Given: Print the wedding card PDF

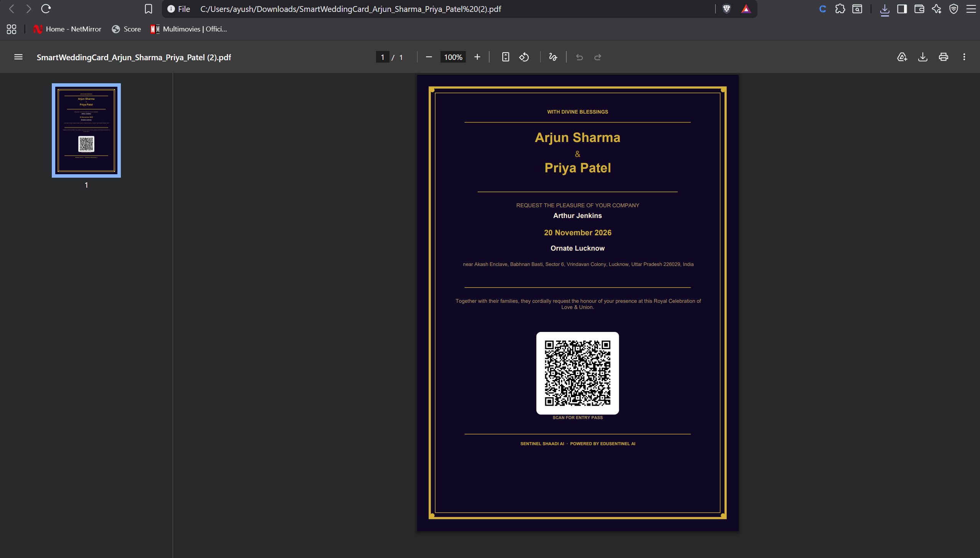Looking at the screenshot, I should pos(944,57).
